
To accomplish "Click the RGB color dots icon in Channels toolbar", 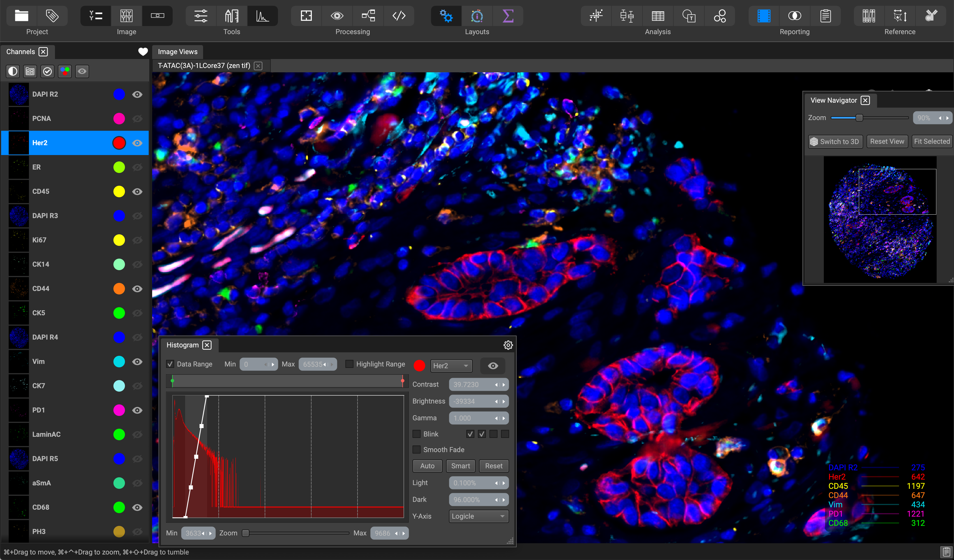I will coord(65,71).
